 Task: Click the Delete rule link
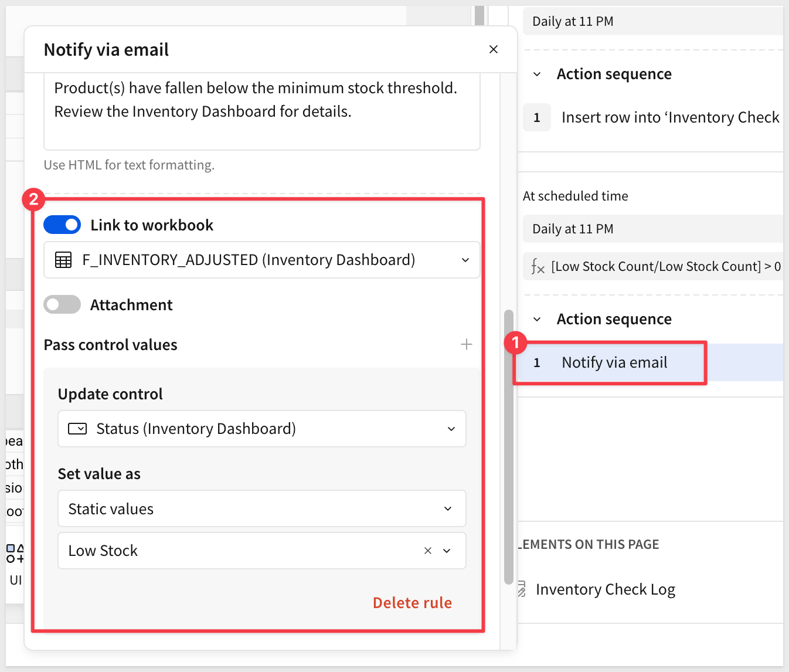412,603
